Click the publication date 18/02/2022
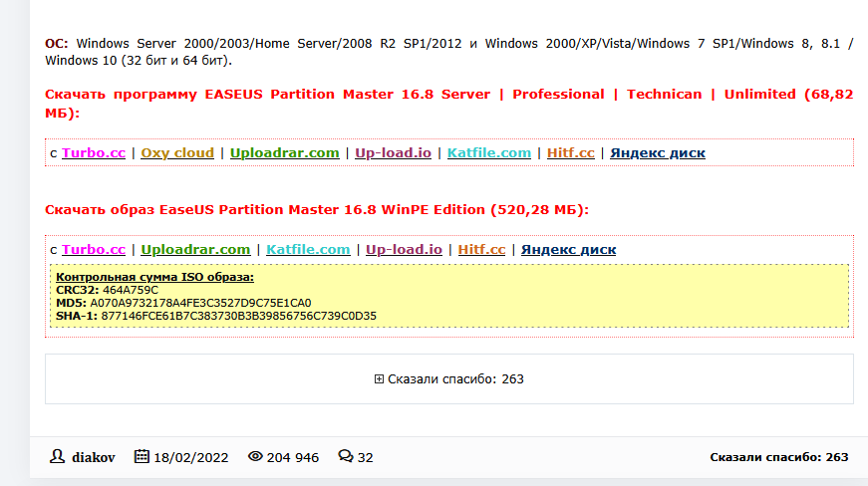The height and width of the screenshot is (486, 868). (191, 457)
